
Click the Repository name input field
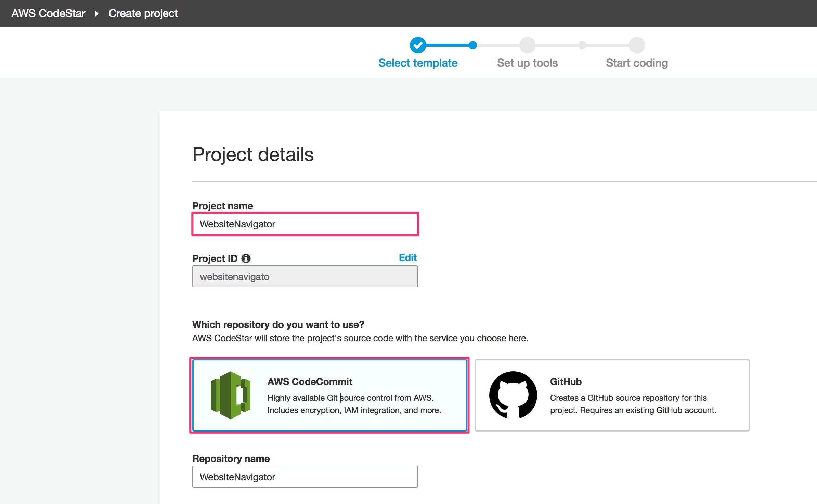click(305, 477)
